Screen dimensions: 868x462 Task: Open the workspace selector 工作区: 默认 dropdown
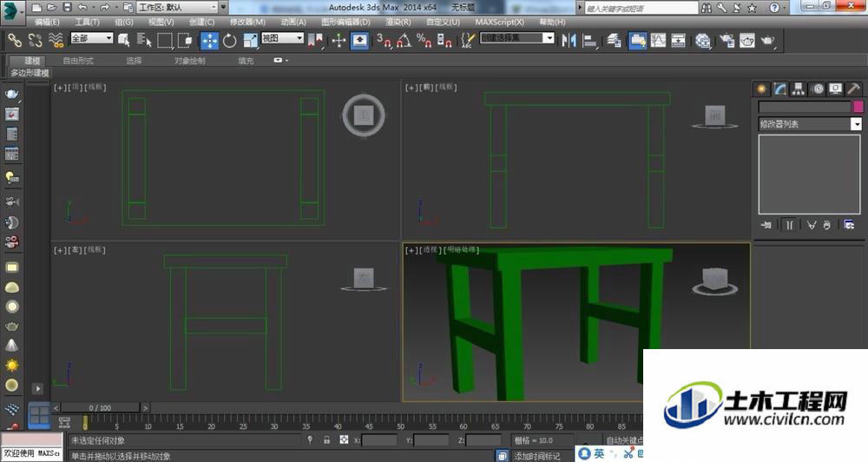point(177,7)
